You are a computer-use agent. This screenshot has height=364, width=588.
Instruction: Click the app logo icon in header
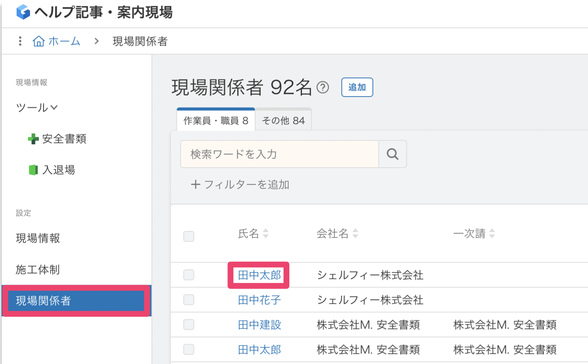tap(23, 12)
